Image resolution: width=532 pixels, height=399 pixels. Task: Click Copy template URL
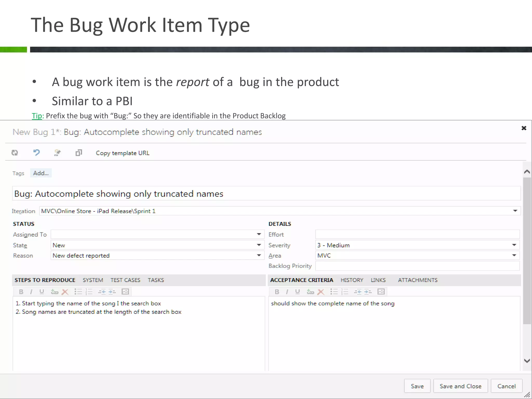[123, 153]
